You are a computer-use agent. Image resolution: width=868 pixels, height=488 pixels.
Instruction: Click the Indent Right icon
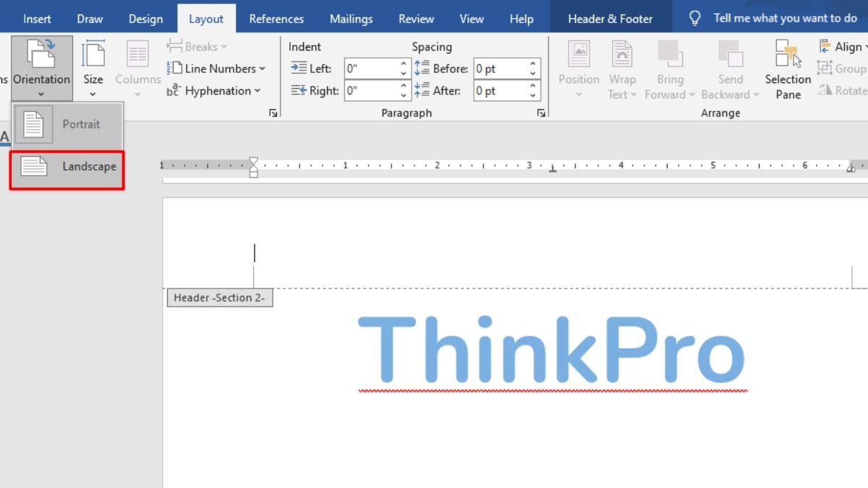tap(299, 90)
